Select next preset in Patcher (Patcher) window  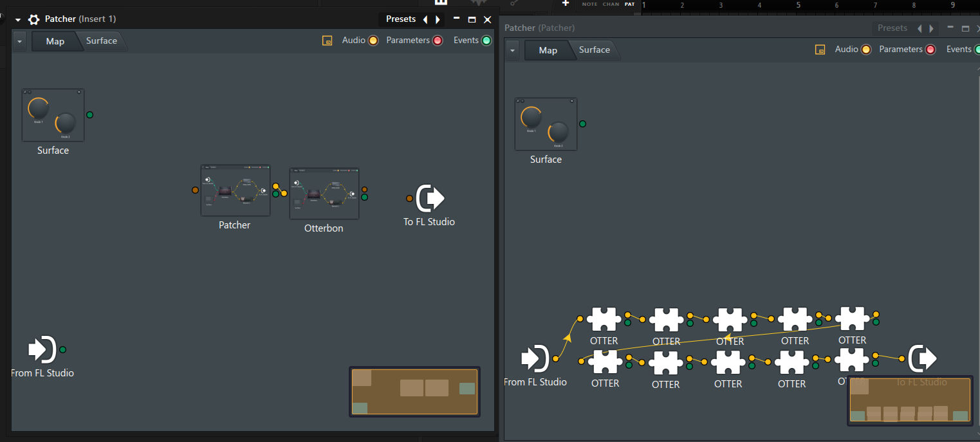click(x=932, y=28)
